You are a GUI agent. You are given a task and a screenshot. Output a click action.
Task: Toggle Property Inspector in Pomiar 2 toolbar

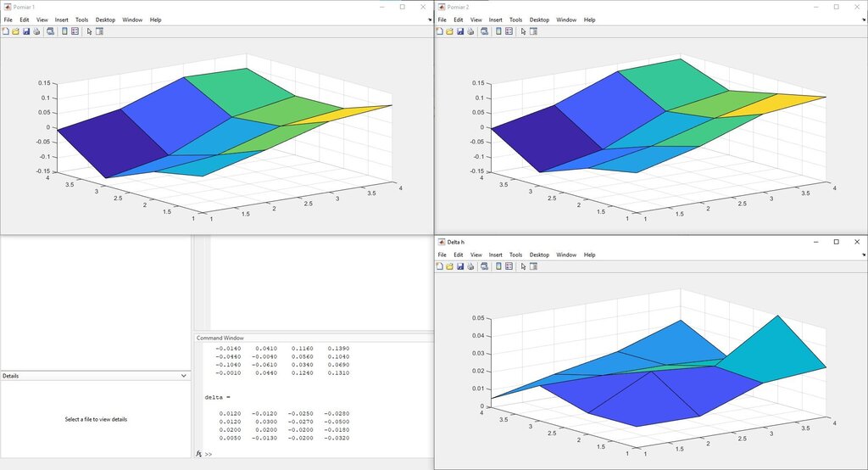[533, 31]
